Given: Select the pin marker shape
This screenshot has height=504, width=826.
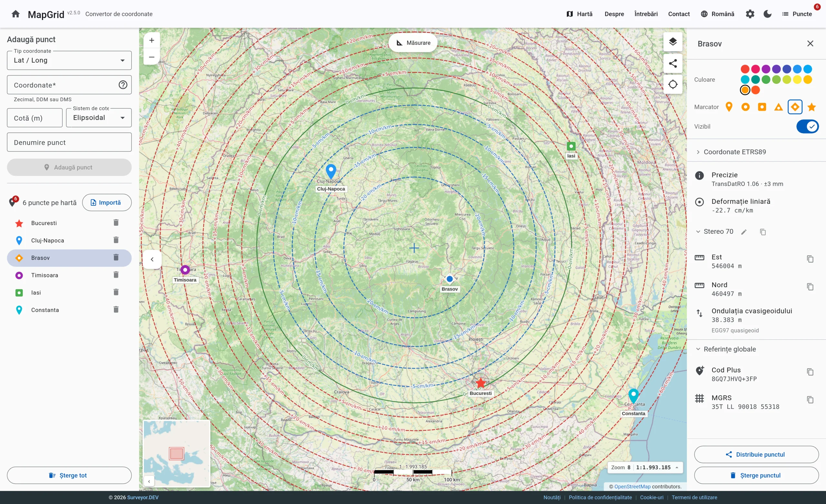Looking at the screenshot, I should pyautogui.click(x=729, y=107).
